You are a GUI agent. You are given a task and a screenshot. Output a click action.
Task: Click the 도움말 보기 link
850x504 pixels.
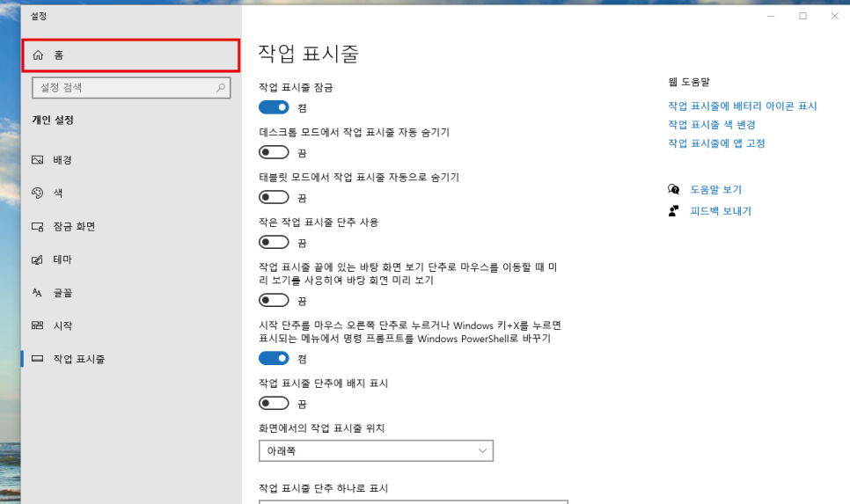(715, 190)
